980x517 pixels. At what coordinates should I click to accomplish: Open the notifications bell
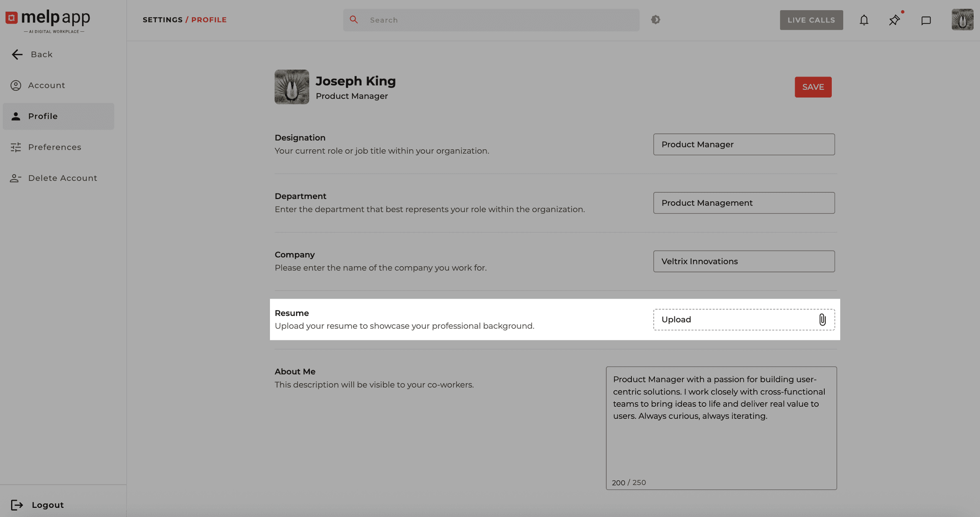[x=864, y=20]
